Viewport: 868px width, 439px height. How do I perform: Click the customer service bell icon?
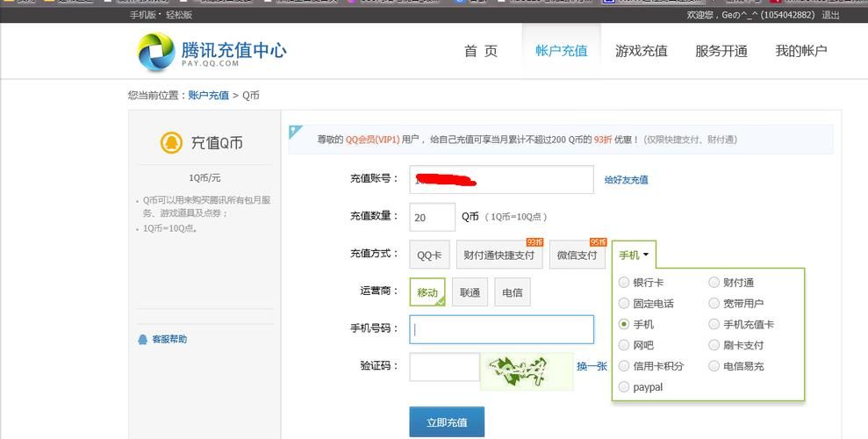pyautogui.click(x=143, y=340)
